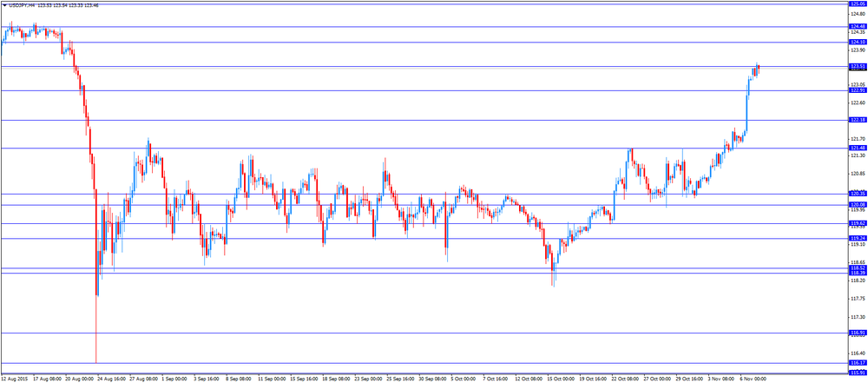
Task: Click the 7 Oct 16:00 time axis label
Action: tap(496, 380)
